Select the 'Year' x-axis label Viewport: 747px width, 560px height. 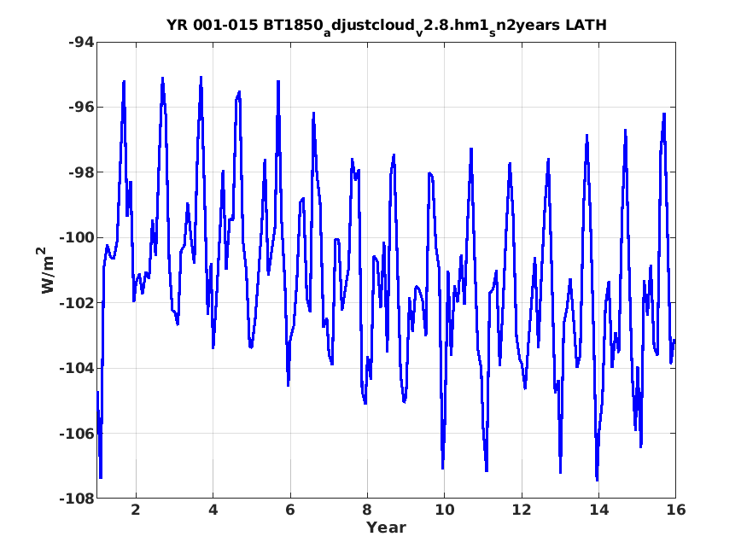tap(386, 528)
